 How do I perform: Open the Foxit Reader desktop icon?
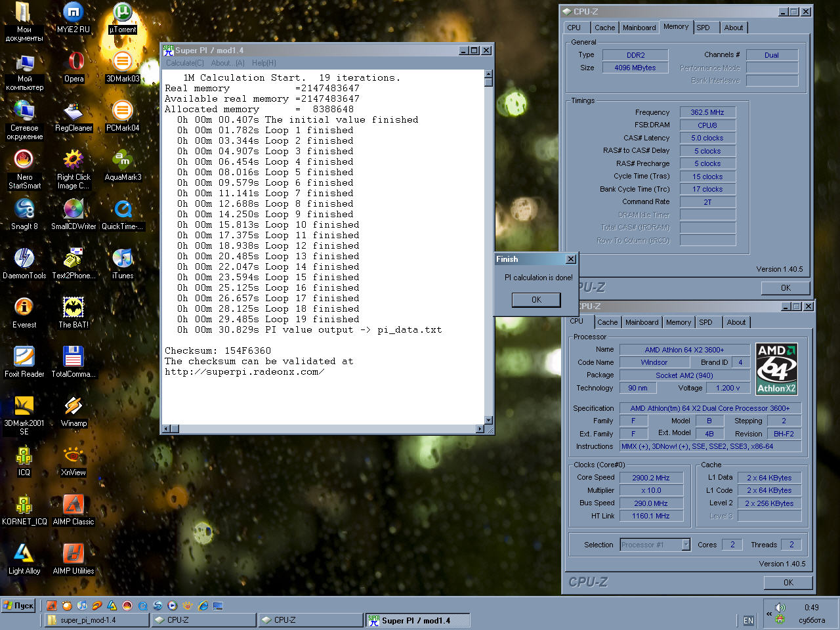click(x=24, y=362)
